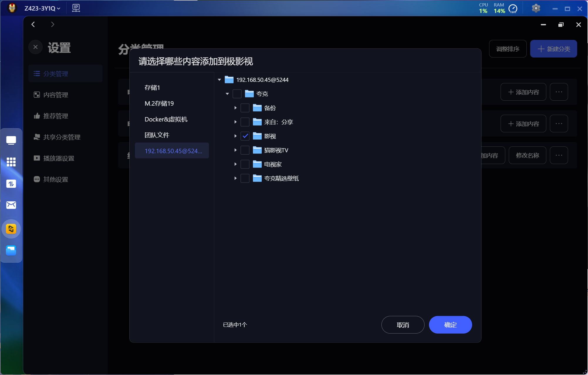This screenshot has width=588, height=375.
Task: Open the mail app in the side dock
Action: (11, 205)
